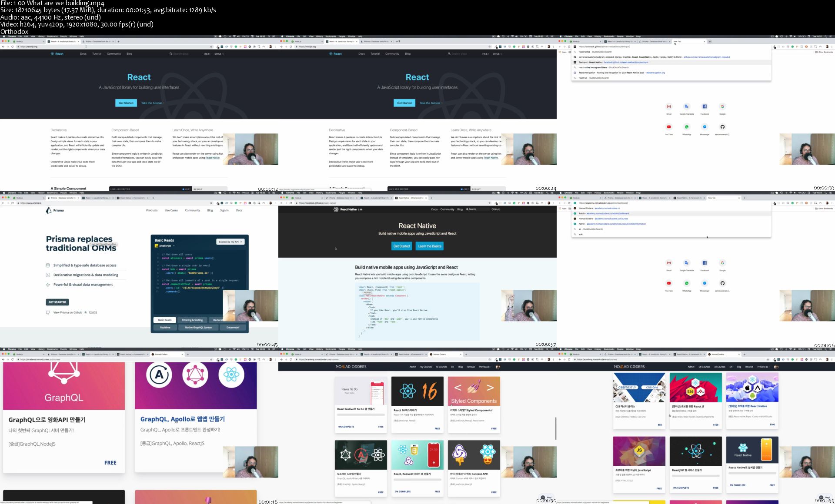Select the Datamodel tab in Prisma example

tap(233, 328)
